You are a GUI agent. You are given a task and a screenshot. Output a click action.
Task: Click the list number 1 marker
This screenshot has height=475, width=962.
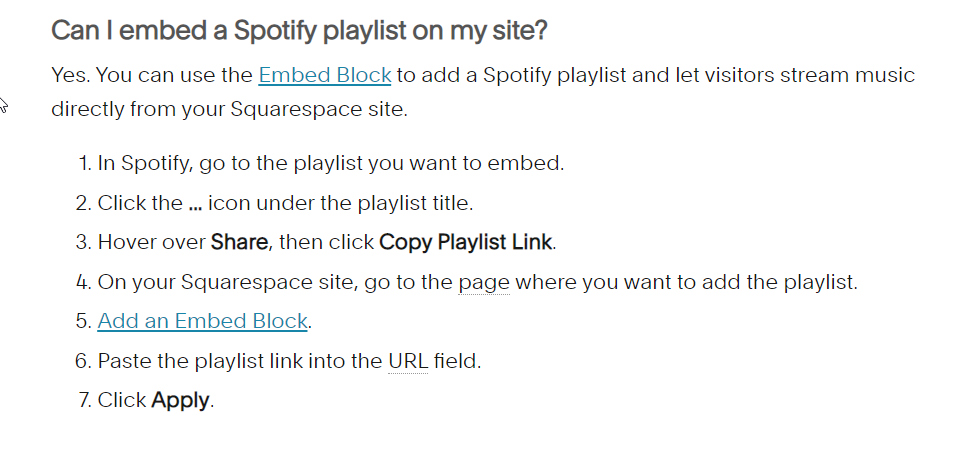tap(85, 163)
